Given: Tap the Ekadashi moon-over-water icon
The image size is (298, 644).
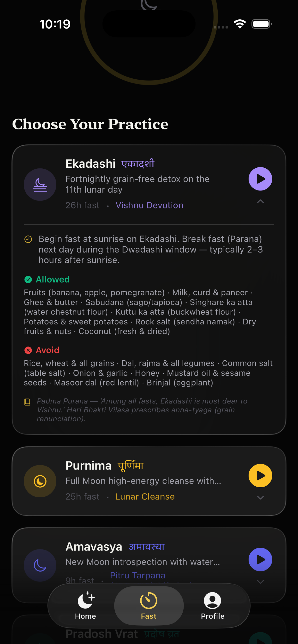Looking at the screenshot, I should click(40, 184).
